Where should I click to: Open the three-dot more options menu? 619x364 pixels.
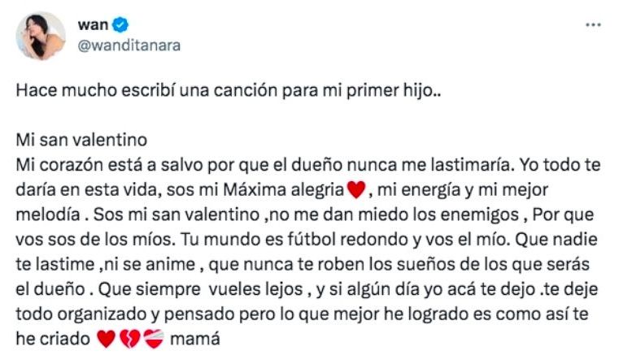tap(593, 26)
